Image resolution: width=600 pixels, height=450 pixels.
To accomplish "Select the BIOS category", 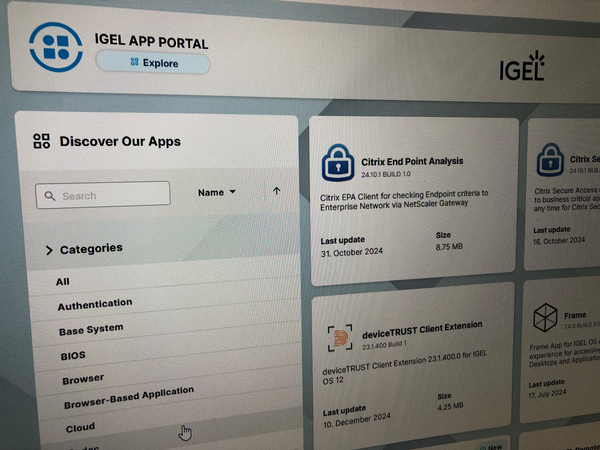I will pos(73,354).
